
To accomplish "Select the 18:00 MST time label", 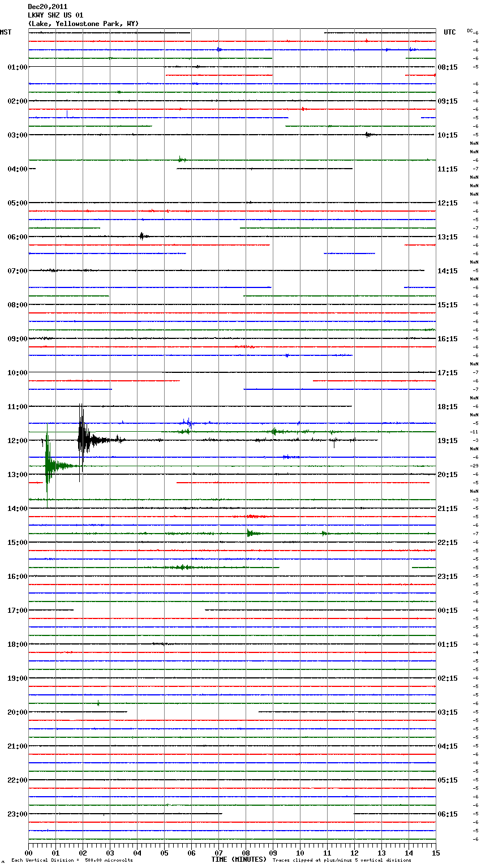I will (x=18, y=644).
